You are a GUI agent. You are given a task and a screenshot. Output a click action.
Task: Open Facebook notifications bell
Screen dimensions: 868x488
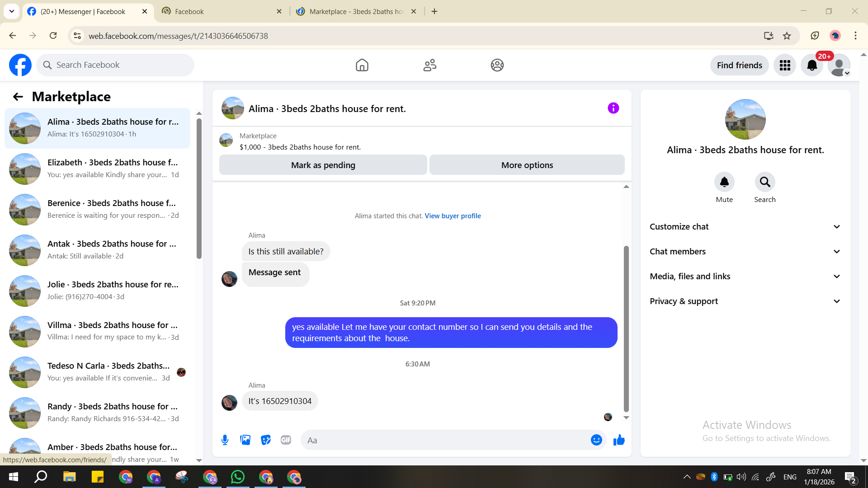pos(812,66)
